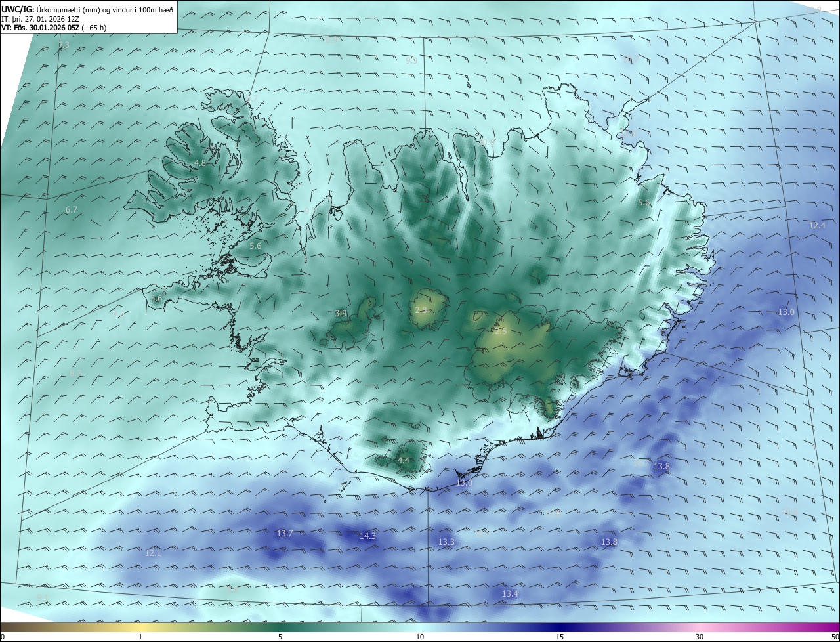This screenshot has width=840, height=642.
Task: Click the 2.5 value on the large glacier
Action: click(x=501, y=332)
